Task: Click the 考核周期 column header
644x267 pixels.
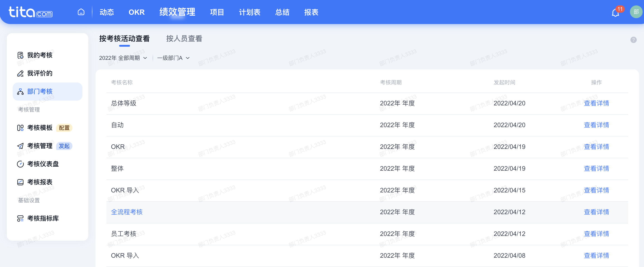Action: [391, 82]
